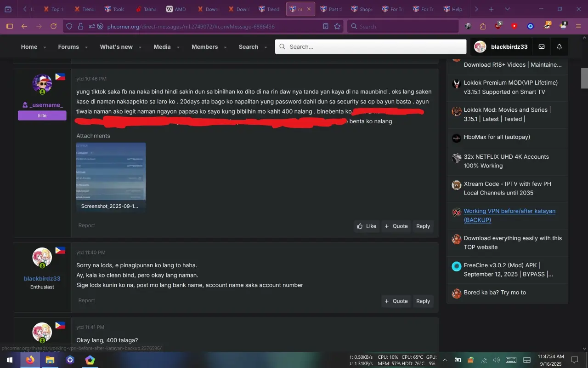Click the browser address bar URL

pos(191,26)
